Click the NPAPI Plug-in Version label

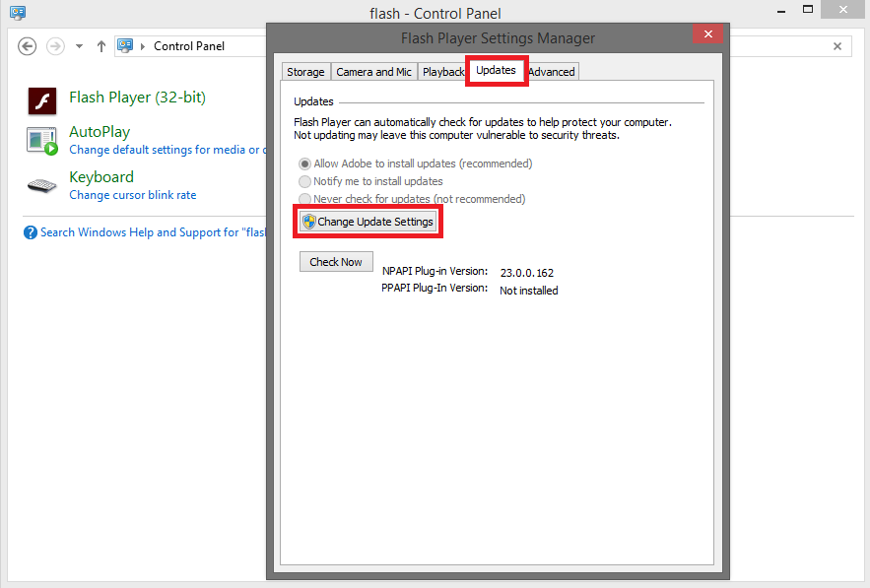coord(435,271)
